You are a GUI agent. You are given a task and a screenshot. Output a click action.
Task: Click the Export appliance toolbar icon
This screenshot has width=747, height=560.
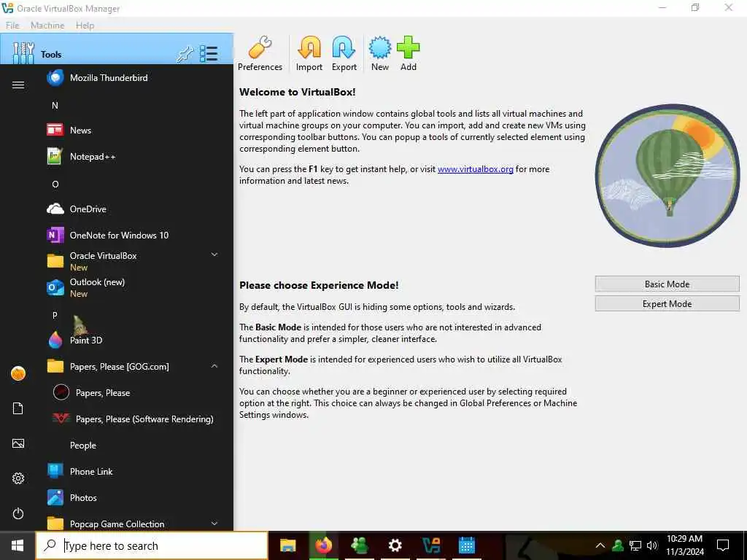344,54
